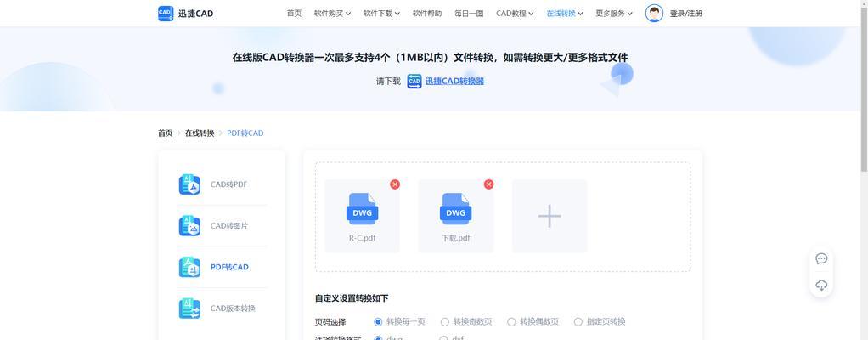Select the PDF转CAD sidebar icon

click(189, 267)
